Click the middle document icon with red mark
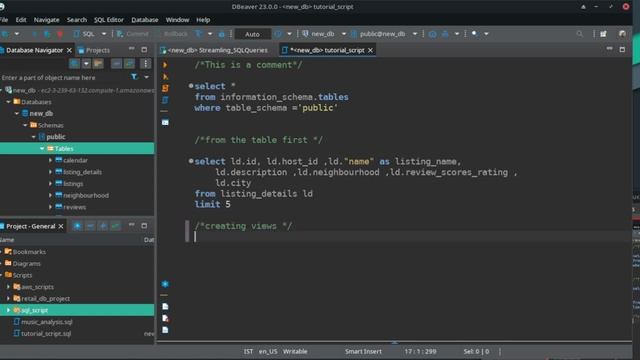 tap(165, 318)
